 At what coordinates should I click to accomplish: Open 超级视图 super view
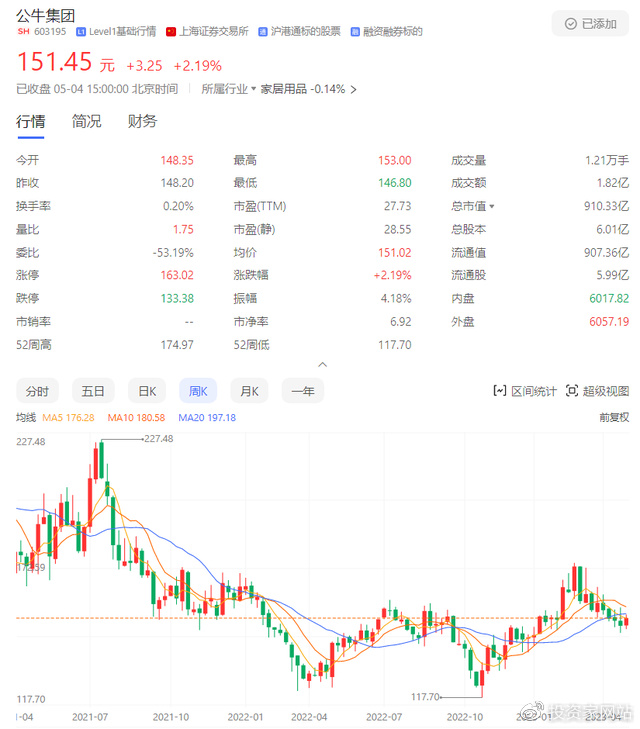(597, 391)
